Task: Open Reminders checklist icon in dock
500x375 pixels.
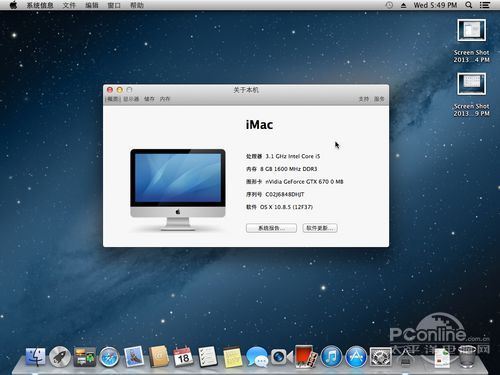Action: tap(207, 356)
